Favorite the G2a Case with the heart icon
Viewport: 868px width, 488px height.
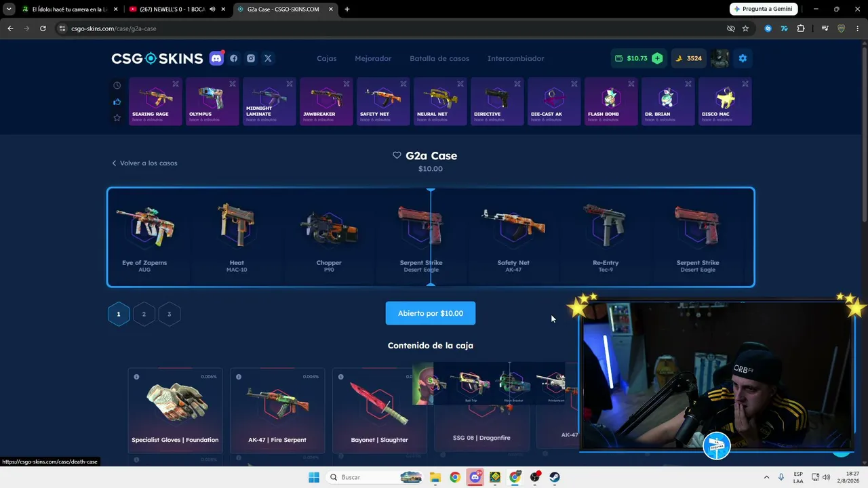tap(397, 155)
